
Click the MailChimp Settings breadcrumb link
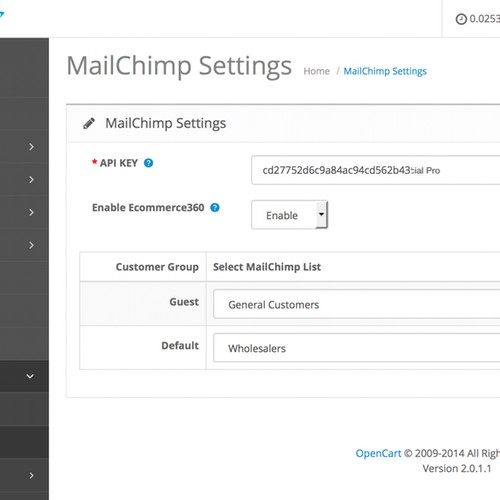tap(385, 71)
